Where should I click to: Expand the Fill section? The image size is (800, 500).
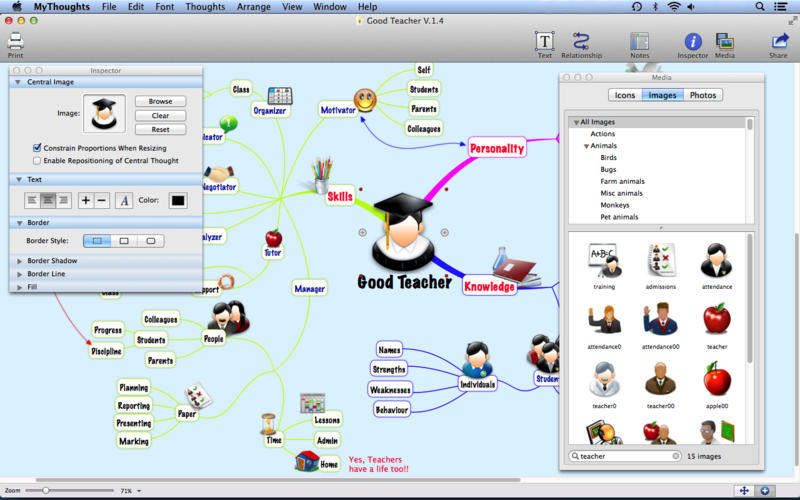19,287
